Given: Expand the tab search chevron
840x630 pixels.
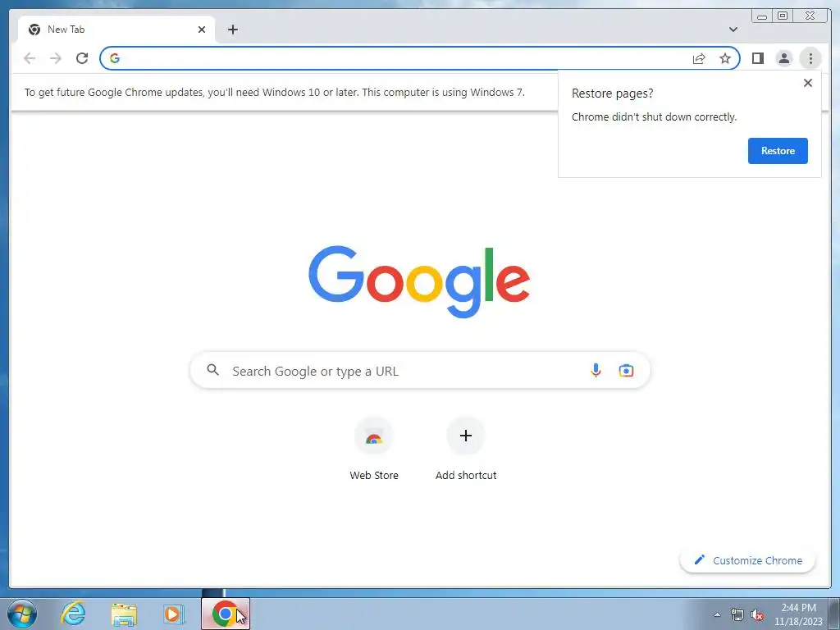Looking at the screenshot, I should pyautogui.click(x=733, y=30).
